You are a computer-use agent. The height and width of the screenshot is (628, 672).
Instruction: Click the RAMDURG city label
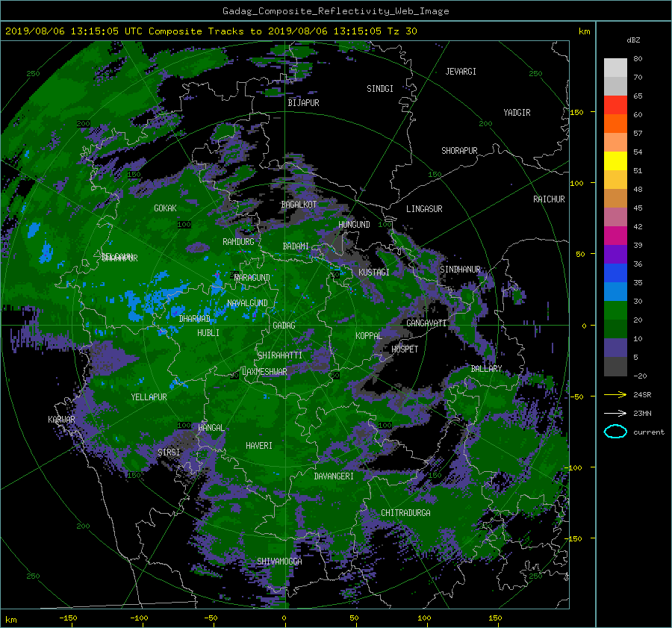pyautogui.click(x=238, y=242)
